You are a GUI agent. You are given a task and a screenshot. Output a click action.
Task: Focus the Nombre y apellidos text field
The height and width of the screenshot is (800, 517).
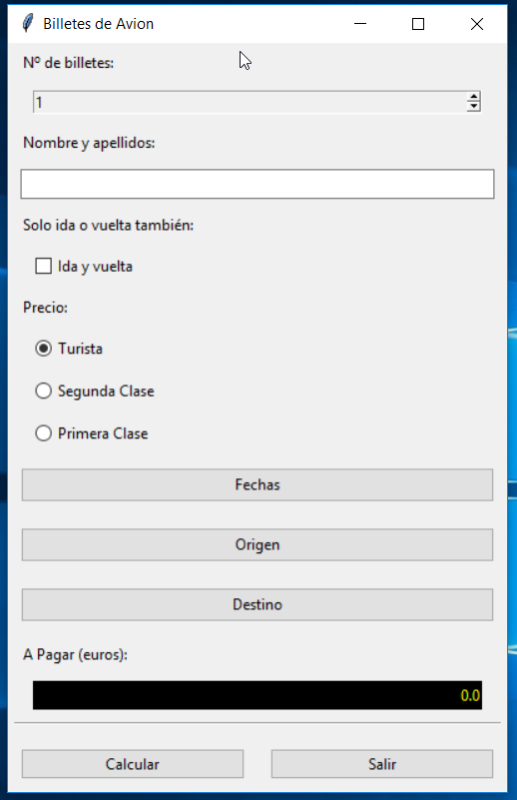tap(257, 184)
